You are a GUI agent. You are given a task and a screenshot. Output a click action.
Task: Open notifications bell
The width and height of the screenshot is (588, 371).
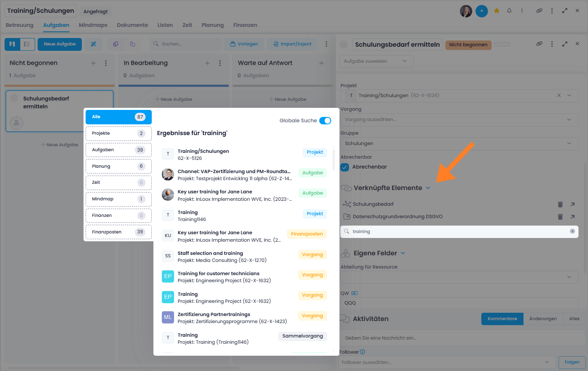[x=509, y=11]
